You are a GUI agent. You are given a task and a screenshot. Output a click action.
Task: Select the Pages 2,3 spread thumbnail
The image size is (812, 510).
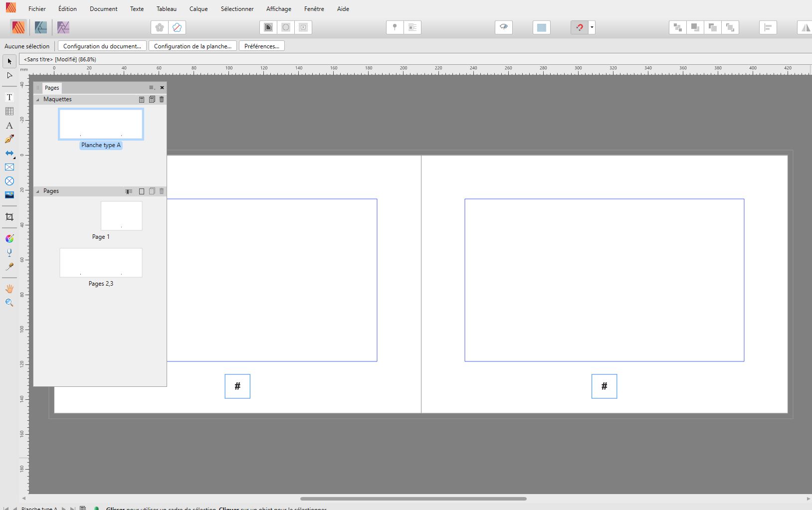pos(101,263)
